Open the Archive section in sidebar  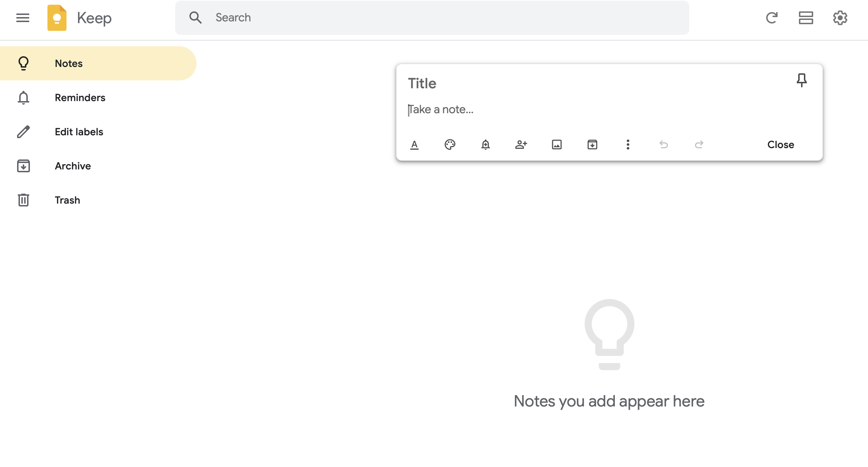[x=73, y=166]
